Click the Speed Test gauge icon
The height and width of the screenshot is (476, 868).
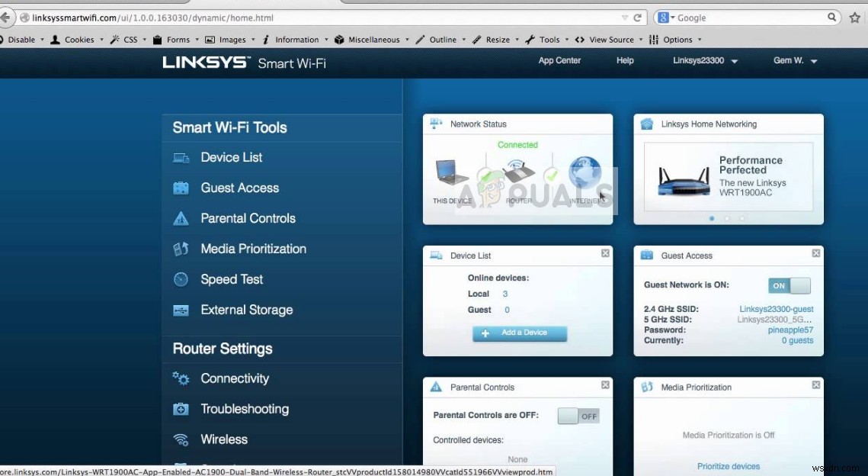(x=181, y=279)
